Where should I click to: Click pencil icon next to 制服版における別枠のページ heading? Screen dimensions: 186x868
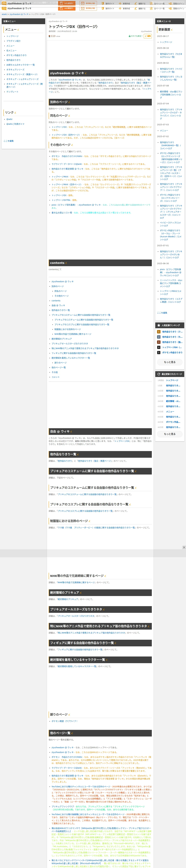[x=90, y=521]
